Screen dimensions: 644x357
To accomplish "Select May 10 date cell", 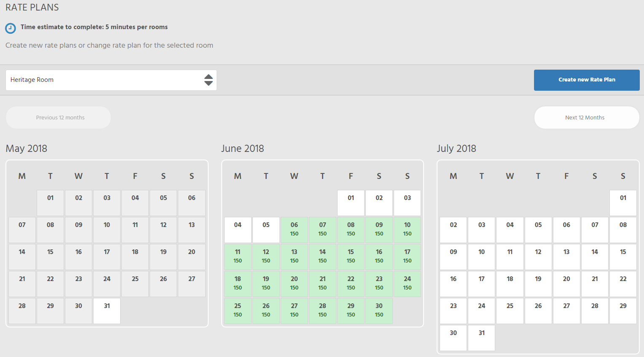I will [x=107, y=230].
